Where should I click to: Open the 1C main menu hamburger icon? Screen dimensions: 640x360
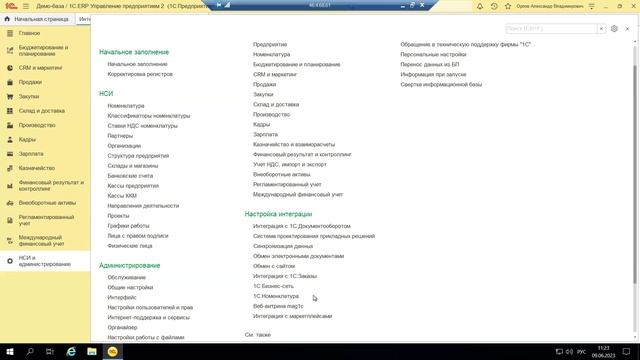(x=26, y=6)
